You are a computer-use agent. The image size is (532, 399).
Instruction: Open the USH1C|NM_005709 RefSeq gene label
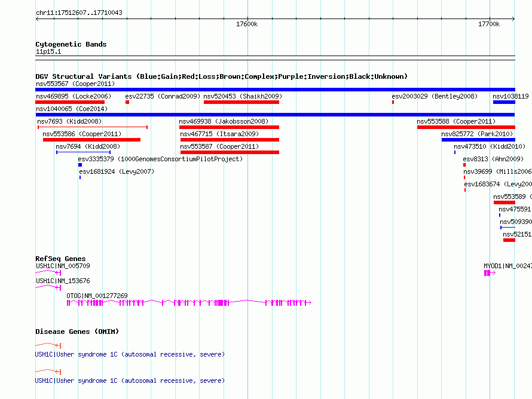coord(63,266)
